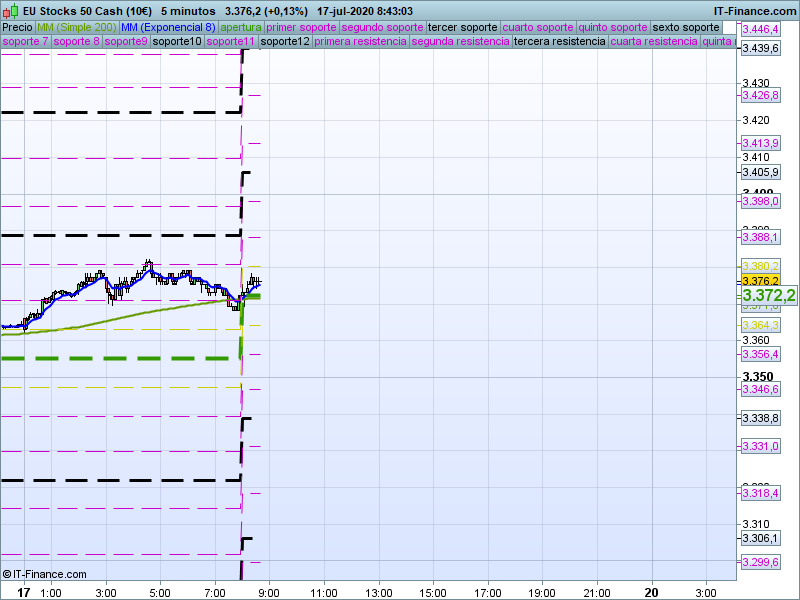This screenshot has width=800, height=600.
Task: Select the 3.299,6 price level marker
Action: click(x=760, y=562)
